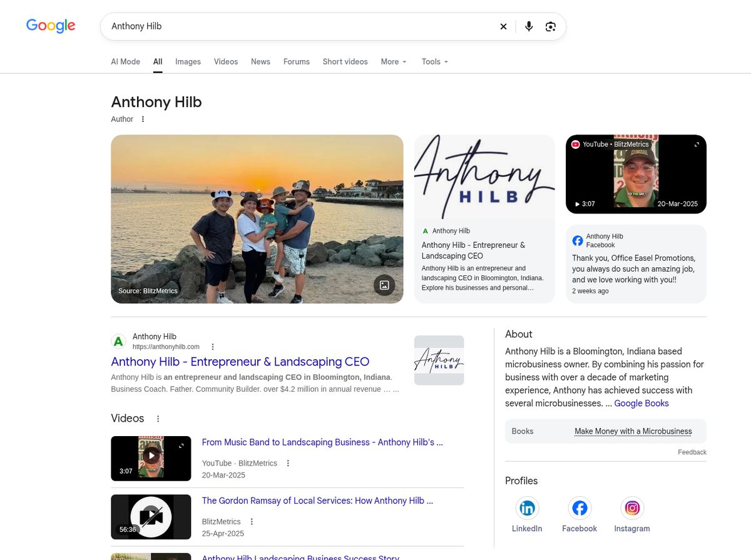This screenshot has height=560, width=751.
Task: Expand the More search filter dropdown
Action: click(394, 61)
